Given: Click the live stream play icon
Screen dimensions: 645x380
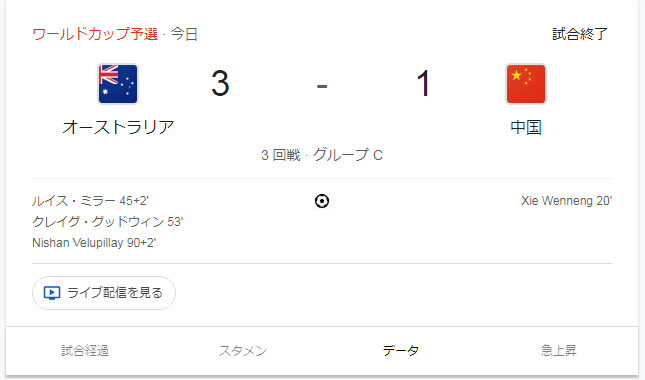Looking at the screenshot, I should (52, 293).
